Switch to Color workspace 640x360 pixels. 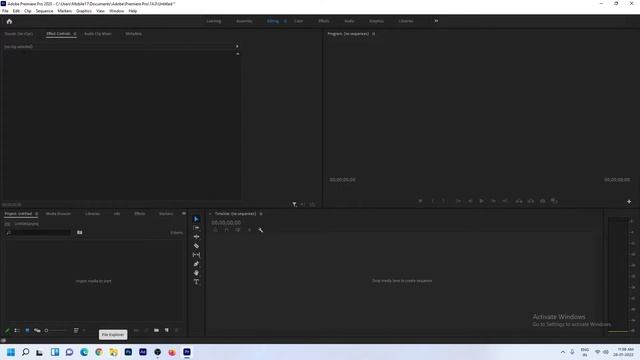pos(298,21)
